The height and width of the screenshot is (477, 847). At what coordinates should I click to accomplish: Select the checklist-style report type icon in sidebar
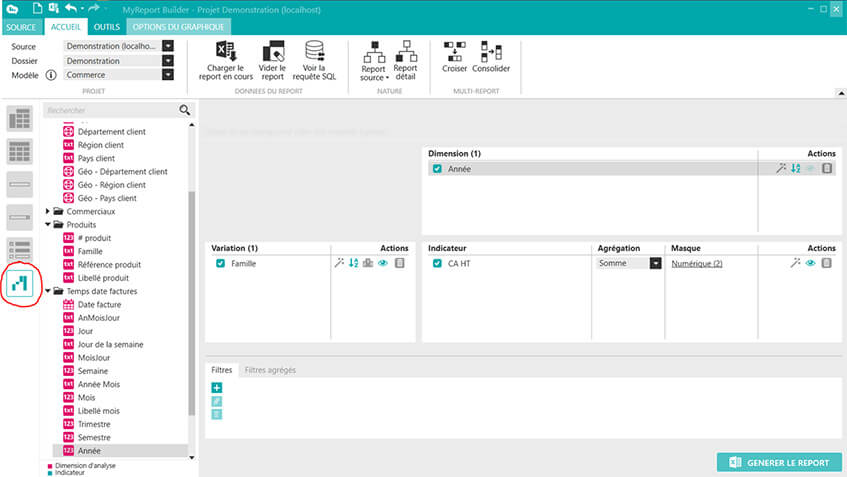tap(19, 250)
